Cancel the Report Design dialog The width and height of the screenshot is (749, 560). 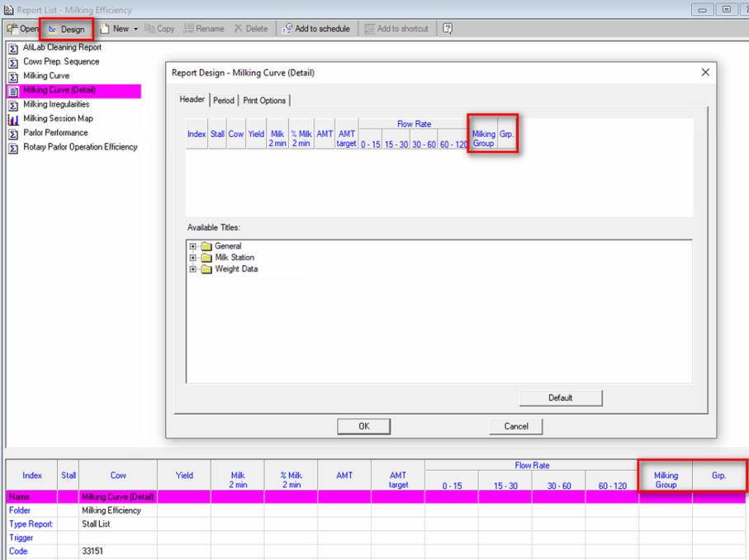tap(515, 426)
